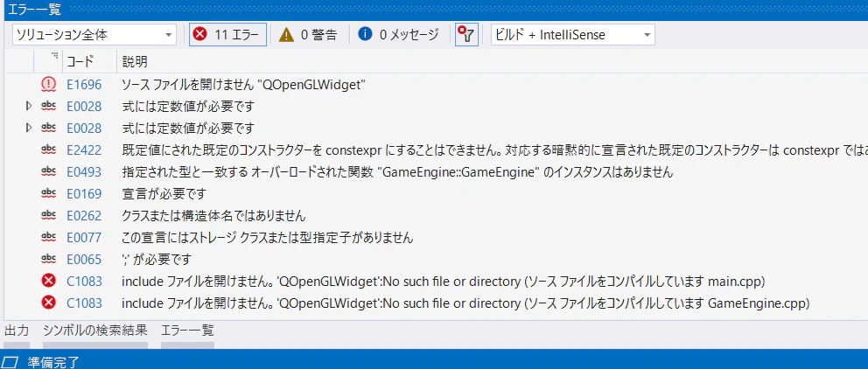This screenshot has height=369, width=868.
Task: Open C1083 link for main.cpp error
Action: 84,282
